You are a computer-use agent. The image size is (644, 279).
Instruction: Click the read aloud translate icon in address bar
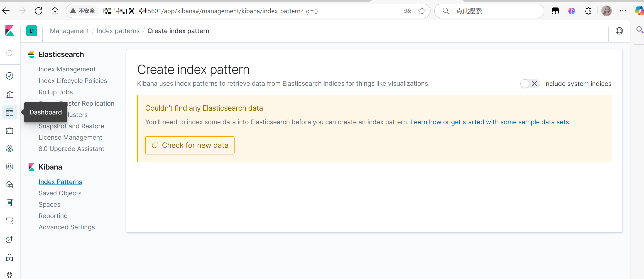tap(407, 11)
